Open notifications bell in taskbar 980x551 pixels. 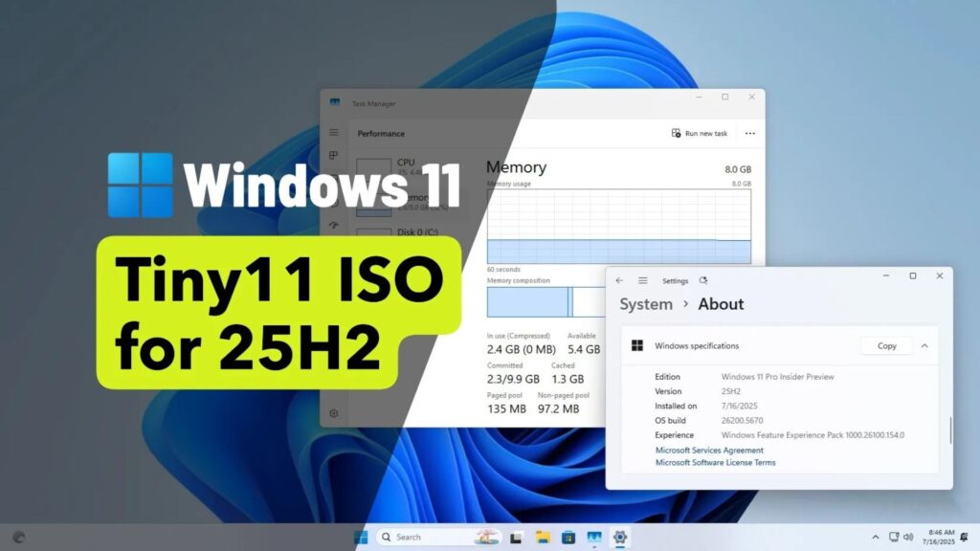(x=965, y=538)
